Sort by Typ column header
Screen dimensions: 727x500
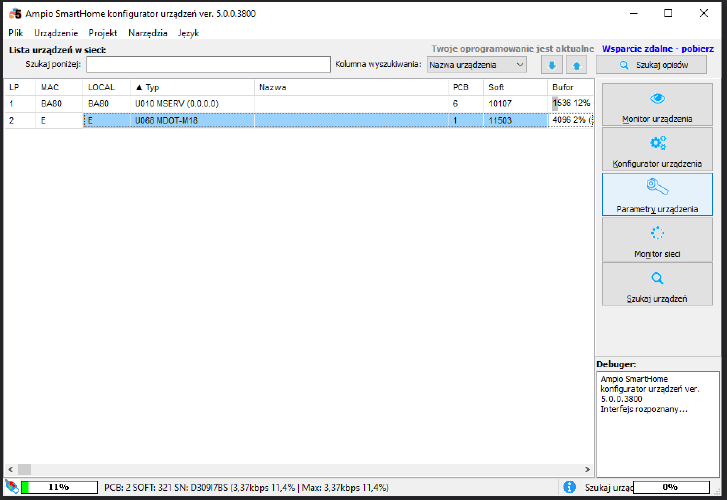point(192,87)
